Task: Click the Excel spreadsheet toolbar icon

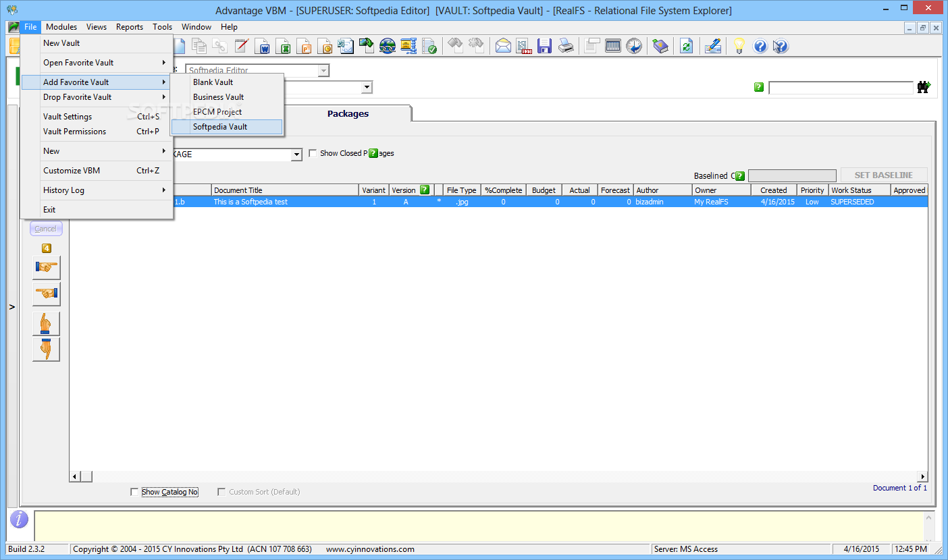Action: tap(284, 47)
